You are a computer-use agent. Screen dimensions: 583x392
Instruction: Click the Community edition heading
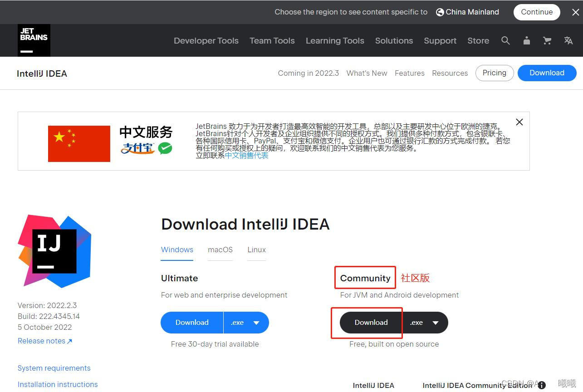365,278
